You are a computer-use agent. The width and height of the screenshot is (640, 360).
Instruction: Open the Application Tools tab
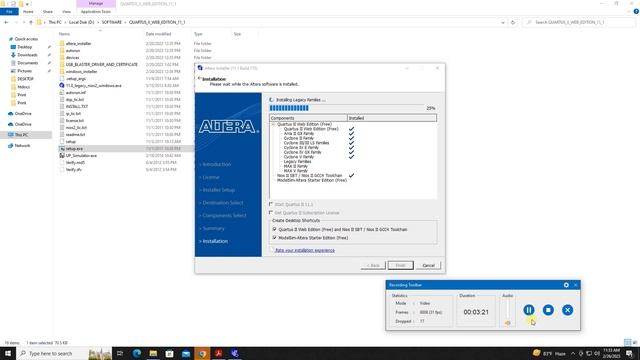tap(96, 11)
